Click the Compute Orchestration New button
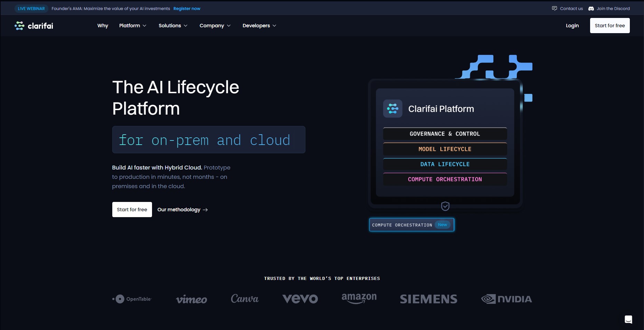This screenshot has width=644, height=330. click(x=411, y=225)
